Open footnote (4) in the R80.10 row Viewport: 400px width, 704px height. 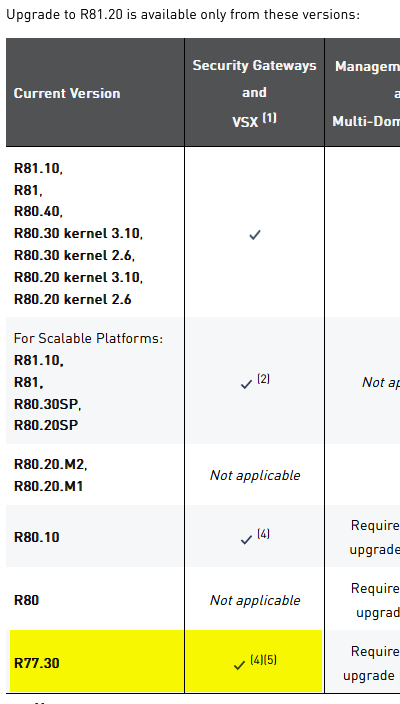[x=264, y=534]
